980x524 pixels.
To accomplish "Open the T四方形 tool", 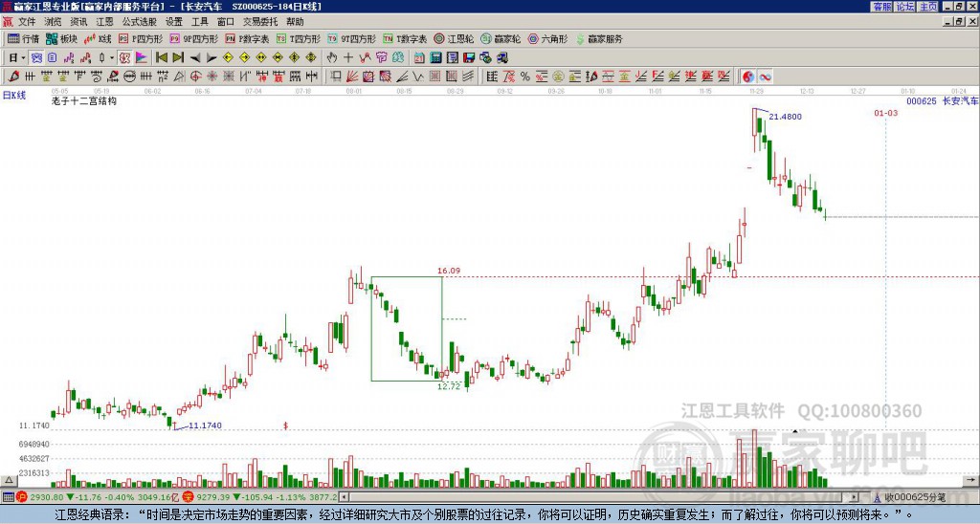I will [299, 38].
